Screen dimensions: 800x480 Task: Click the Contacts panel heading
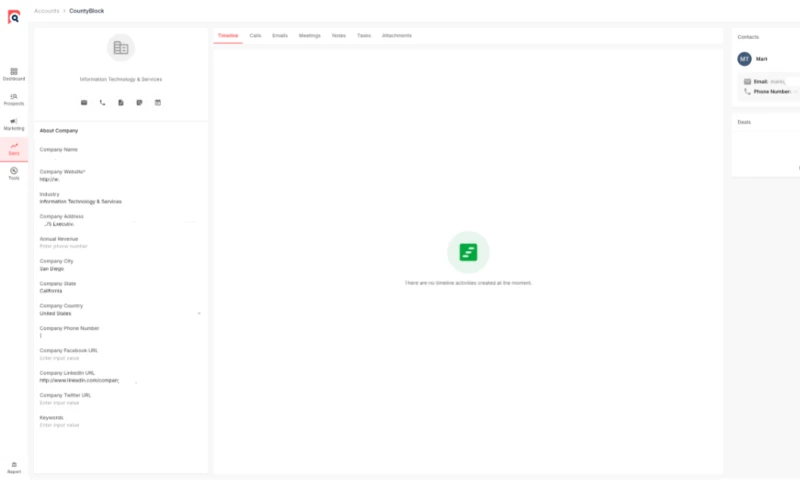click(748, 37)
